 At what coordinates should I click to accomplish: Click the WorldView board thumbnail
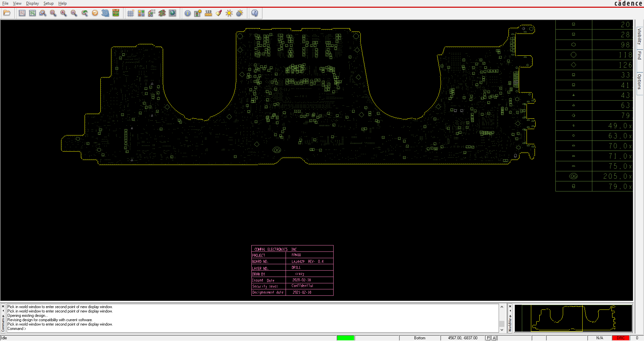(573, 318)
